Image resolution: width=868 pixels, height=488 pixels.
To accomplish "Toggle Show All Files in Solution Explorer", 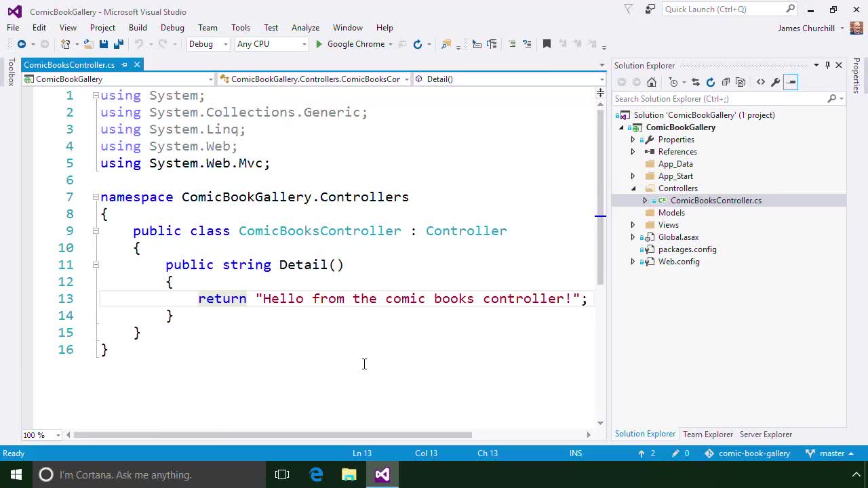I will pos(741,82).
